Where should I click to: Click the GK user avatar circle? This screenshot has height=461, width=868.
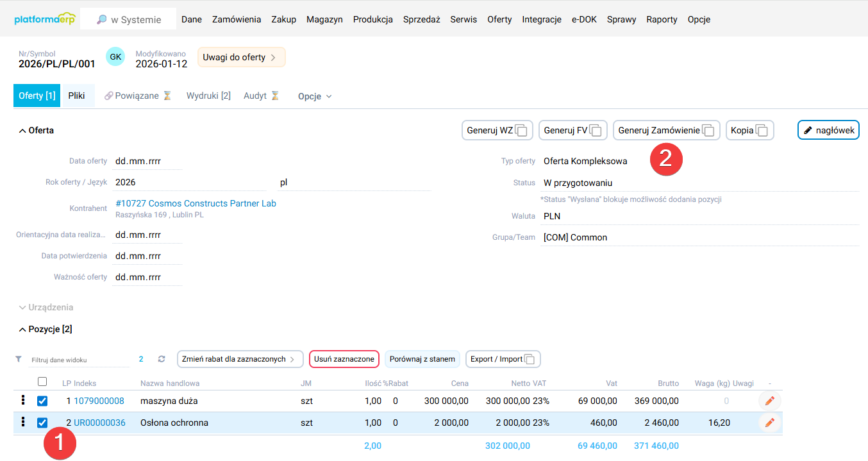pyautogui.click(x=115, y=56)
